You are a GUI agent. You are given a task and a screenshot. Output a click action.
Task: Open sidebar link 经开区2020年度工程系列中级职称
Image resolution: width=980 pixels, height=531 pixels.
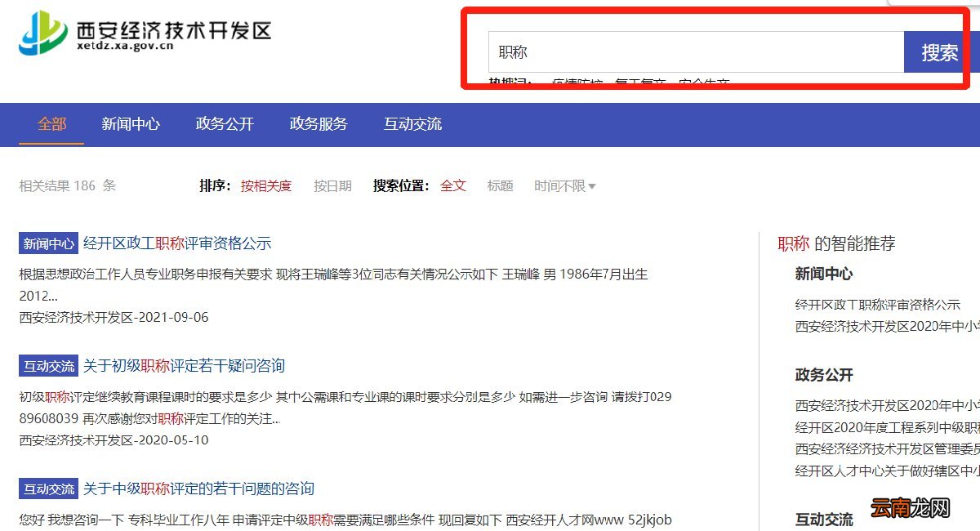click(x=887, y=427)
